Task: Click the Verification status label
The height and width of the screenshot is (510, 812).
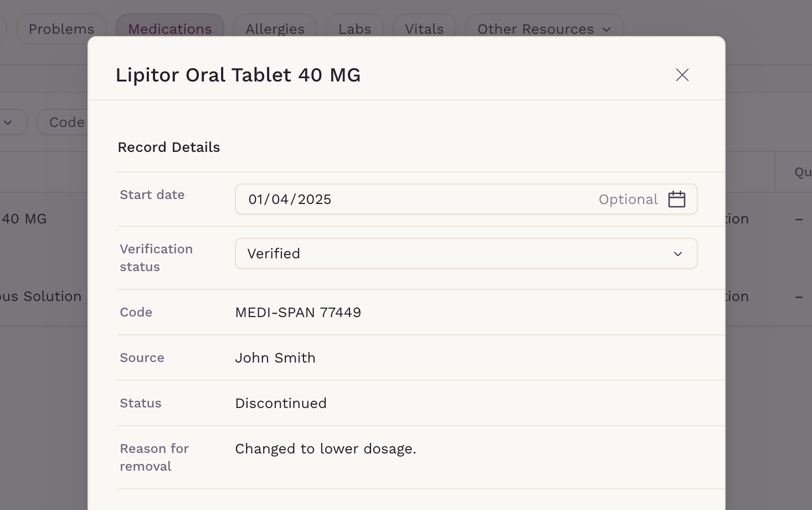Action: [156, 258]
